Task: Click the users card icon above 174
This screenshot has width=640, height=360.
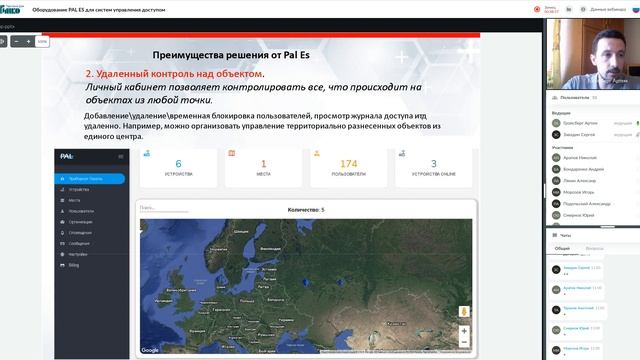Action: 317,153
